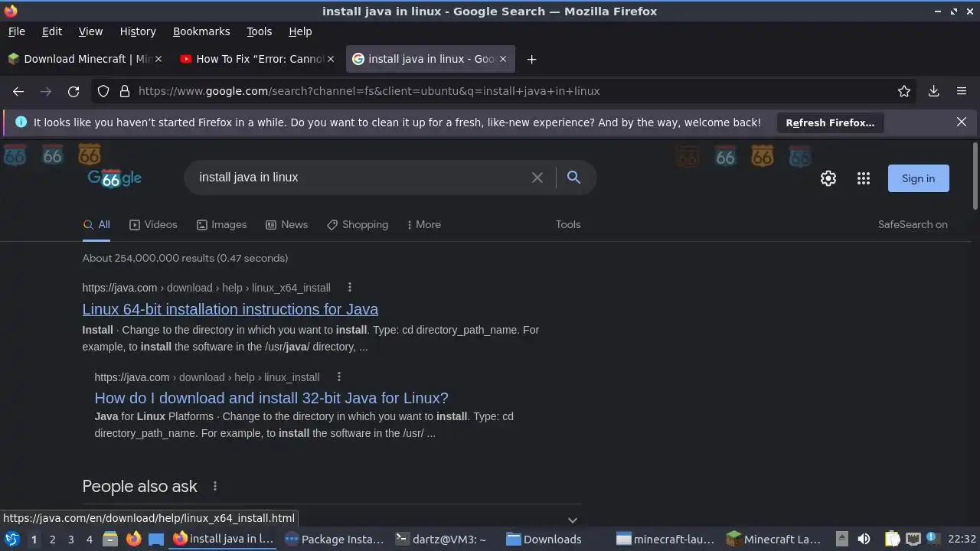Open the View menu
Viewport: 980px width, 551px height.
(90, 31)
